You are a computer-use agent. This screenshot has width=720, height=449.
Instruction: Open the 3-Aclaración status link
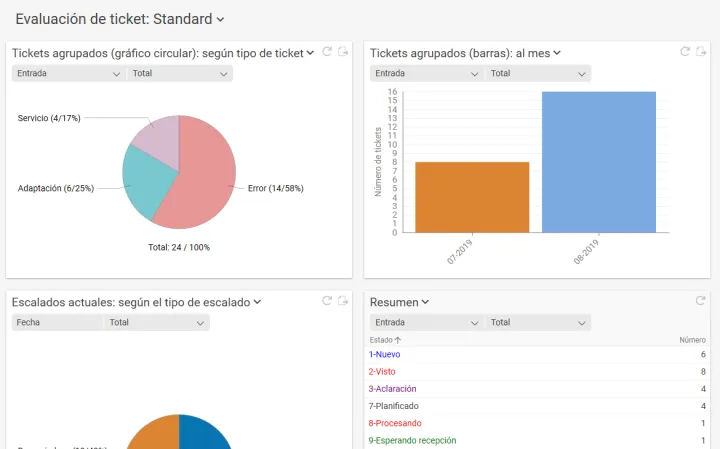394,389
